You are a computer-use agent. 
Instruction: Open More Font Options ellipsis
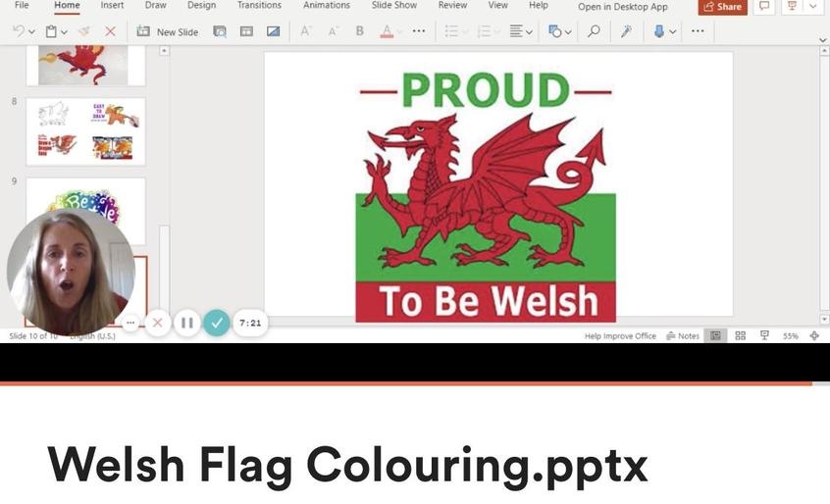(419, 31)
